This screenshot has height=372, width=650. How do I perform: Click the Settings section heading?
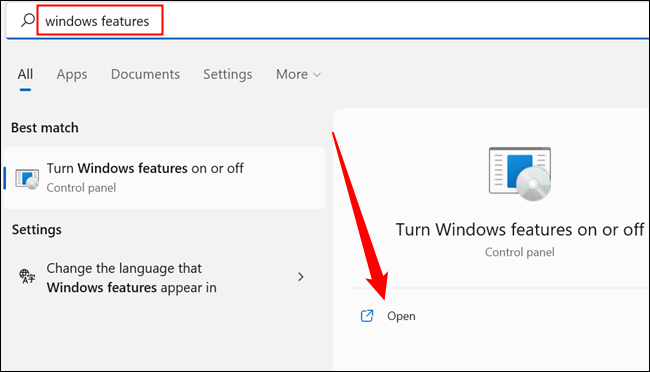[x=36, y=229]
